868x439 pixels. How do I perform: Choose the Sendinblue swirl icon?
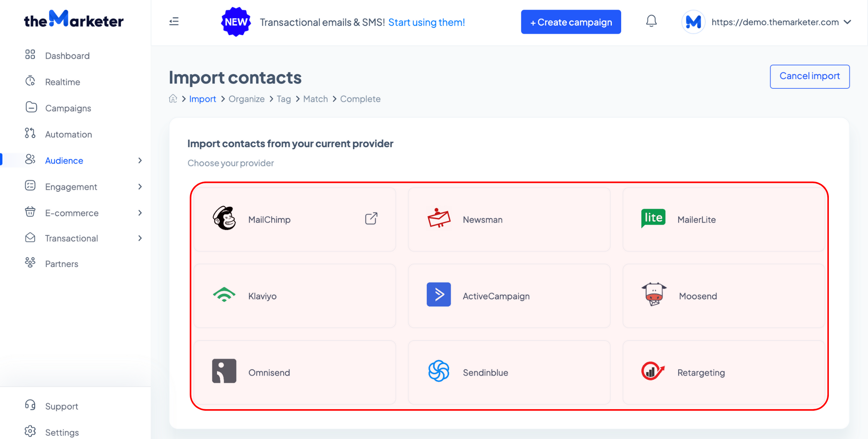click(x=439, y=371)
